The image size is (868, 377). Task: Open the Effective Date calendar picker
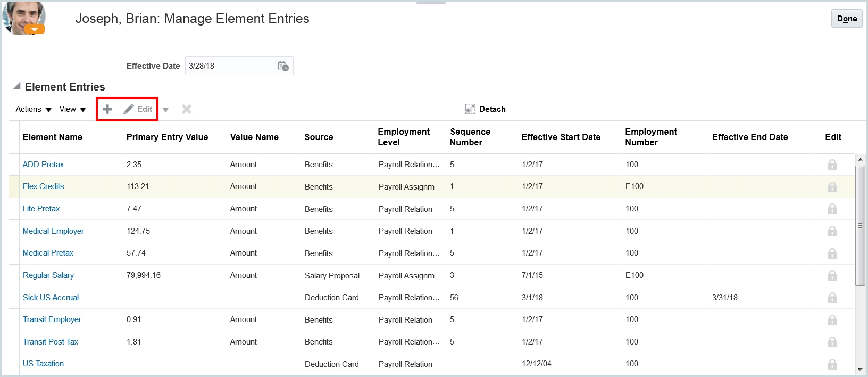tap(283, 66)
